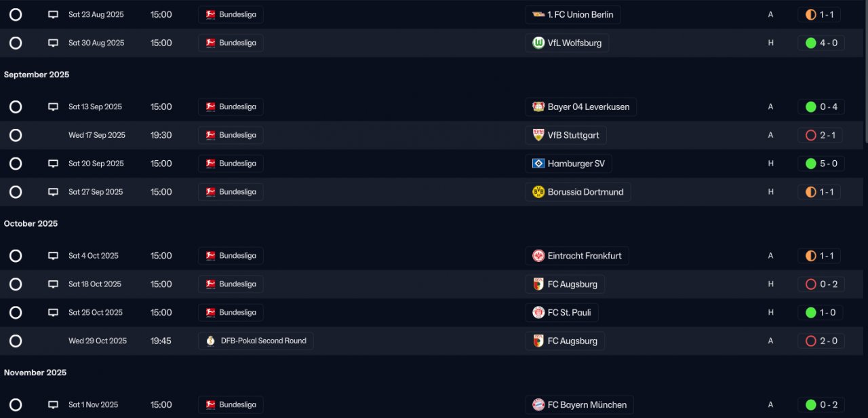Open the 1. FC Union Berlin team link
Image resolution: width=868 pixels, height=418 pixels.
coord(573,14)
